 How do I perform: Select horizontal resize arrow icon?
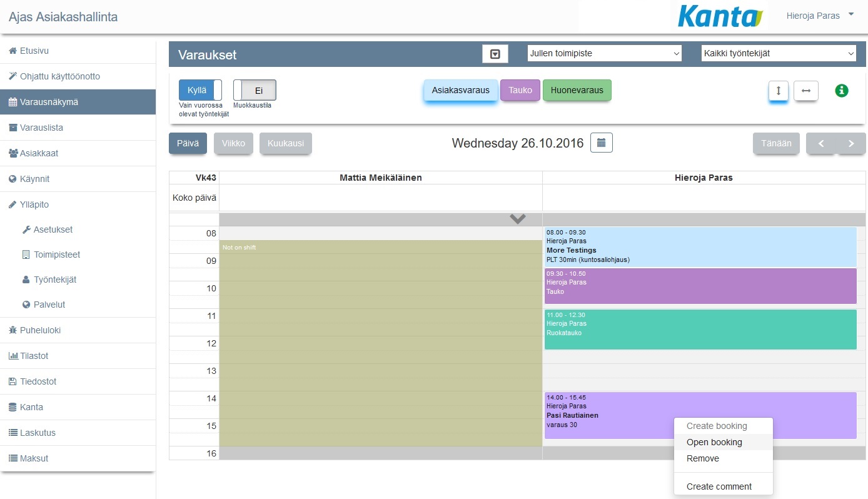[x=806, y=91]
